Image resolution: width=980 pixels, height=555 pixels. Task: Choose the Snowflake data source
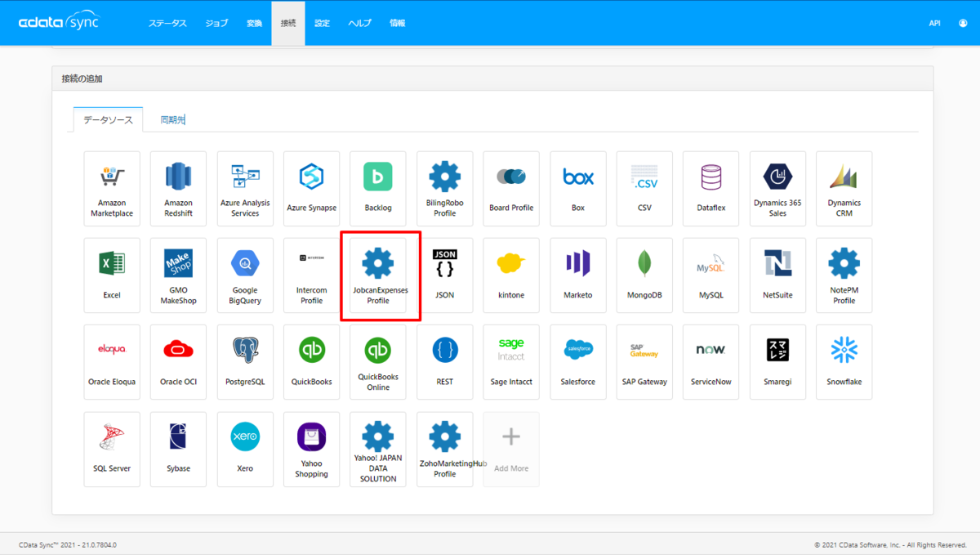[844, 362]
